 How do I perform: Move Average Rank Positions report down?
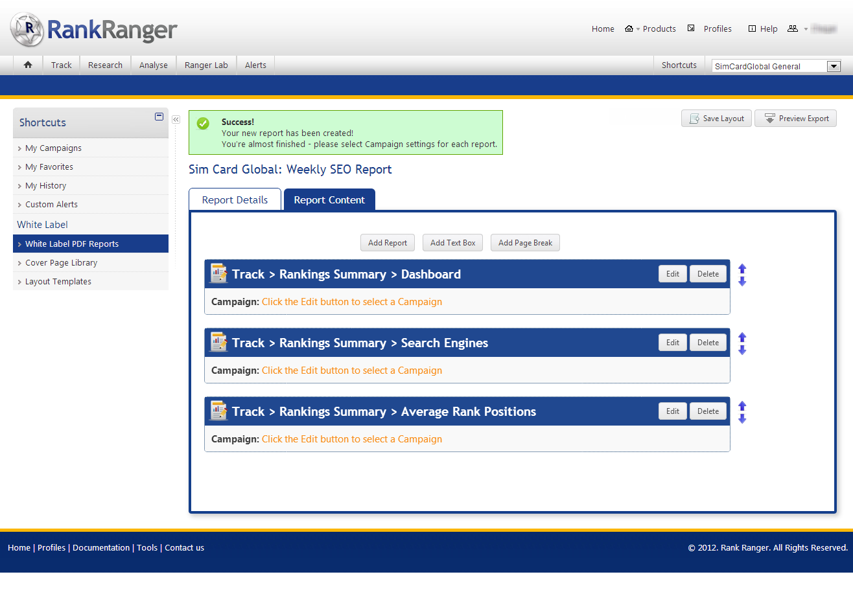tap(742, 418)
